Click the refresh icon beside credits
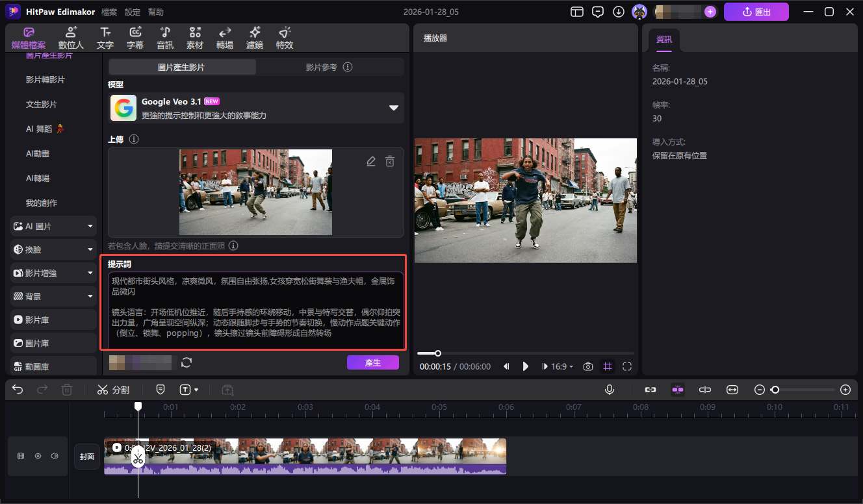The image size is (863, 504). pos(187,362)
